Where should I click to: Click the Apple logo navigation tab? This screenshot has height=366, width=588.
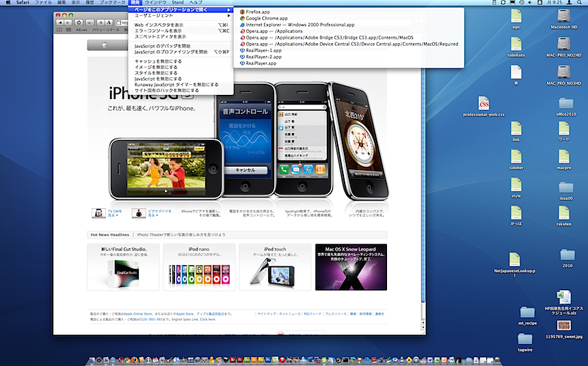pos(105,45)
